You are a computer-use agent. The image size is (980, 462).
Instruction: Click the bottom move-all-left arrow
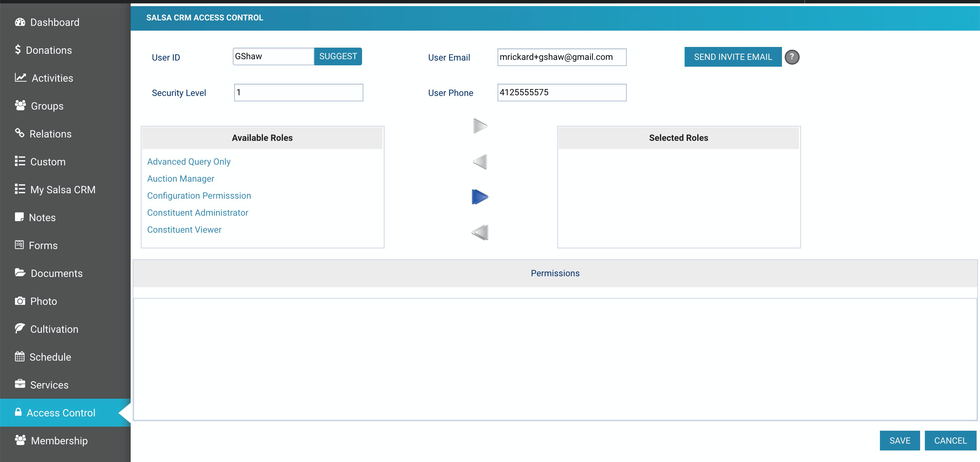(480, 232)
